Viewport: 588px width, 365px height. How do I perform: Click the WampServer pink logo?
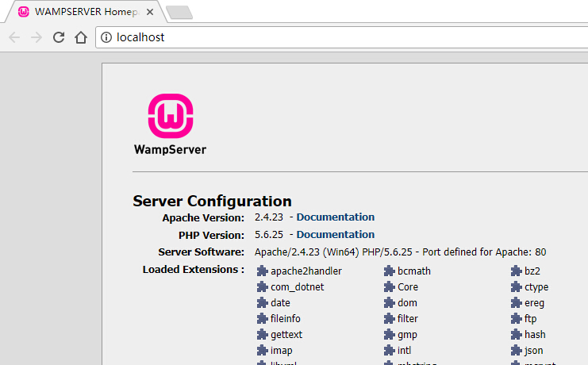pos(171,116)
